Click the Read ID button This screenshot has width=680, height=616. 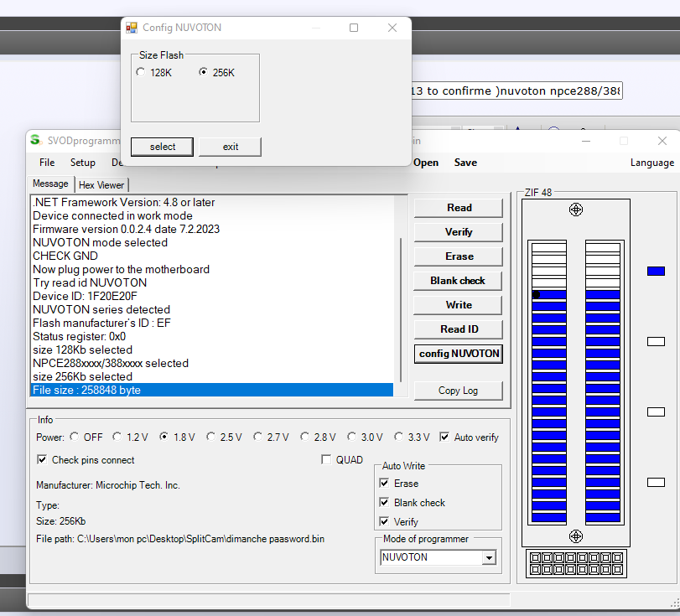pos(459,329)
